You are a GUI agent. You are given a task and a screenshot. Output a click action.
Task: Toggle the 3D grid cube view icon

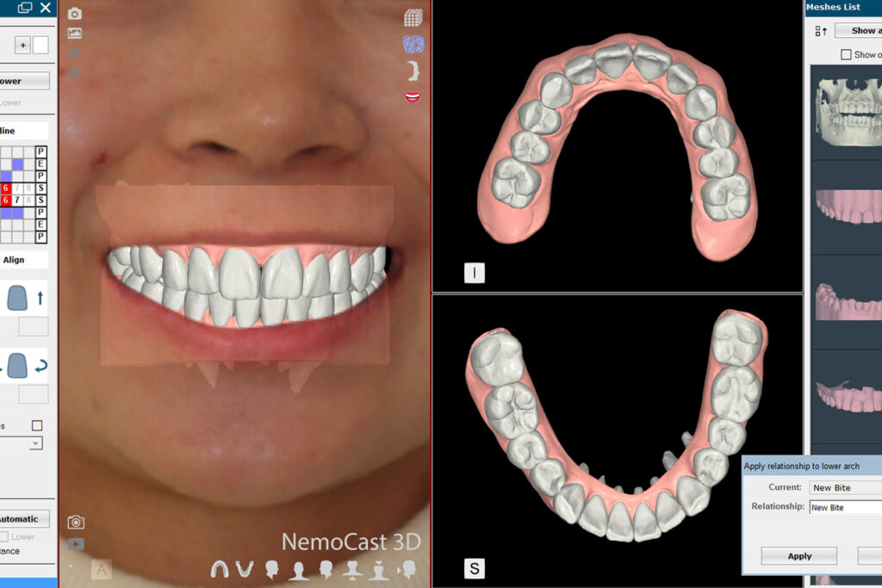click(x=413, y=17)
